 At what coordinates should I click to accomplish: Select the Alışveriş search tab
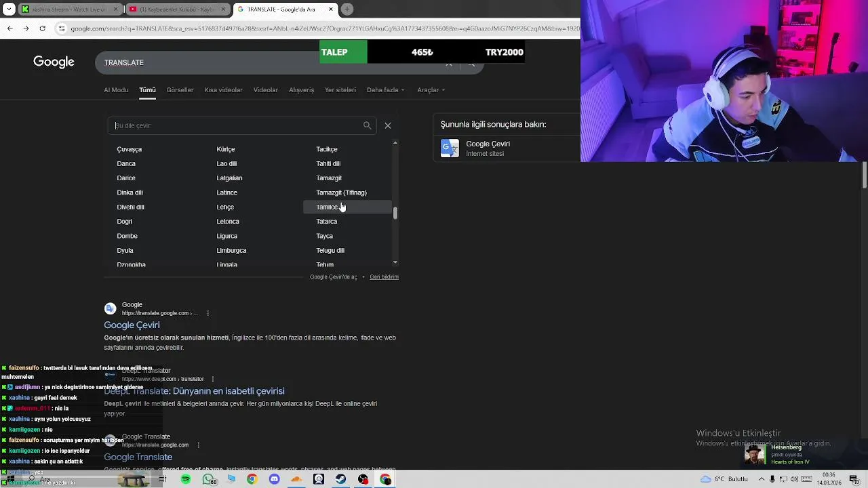[x=302, y=90]
